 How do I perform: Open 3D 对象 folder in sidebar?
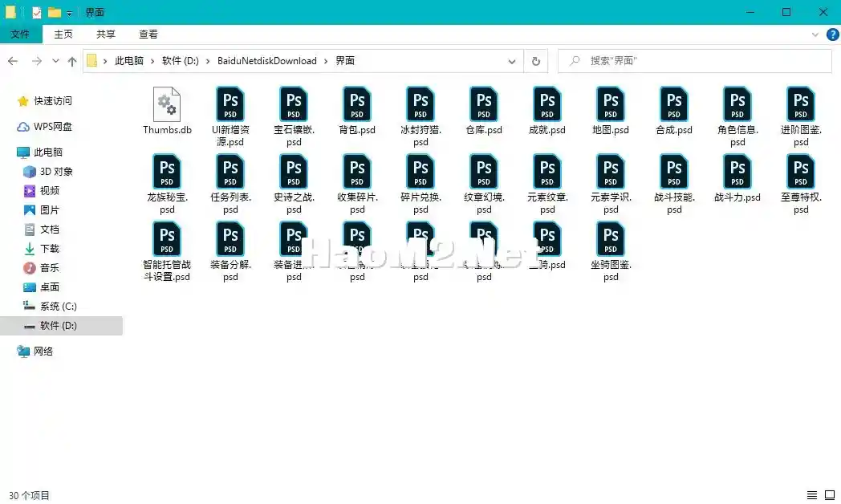[x=56, y=172]
